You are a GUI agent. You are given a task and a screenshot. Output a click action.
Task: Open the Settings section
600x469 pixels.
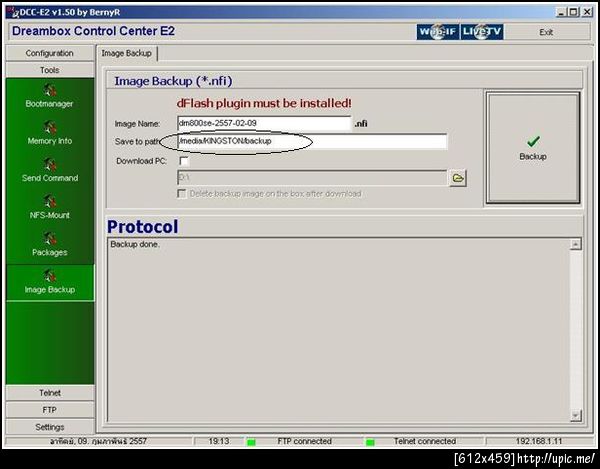tap(50, 427)
